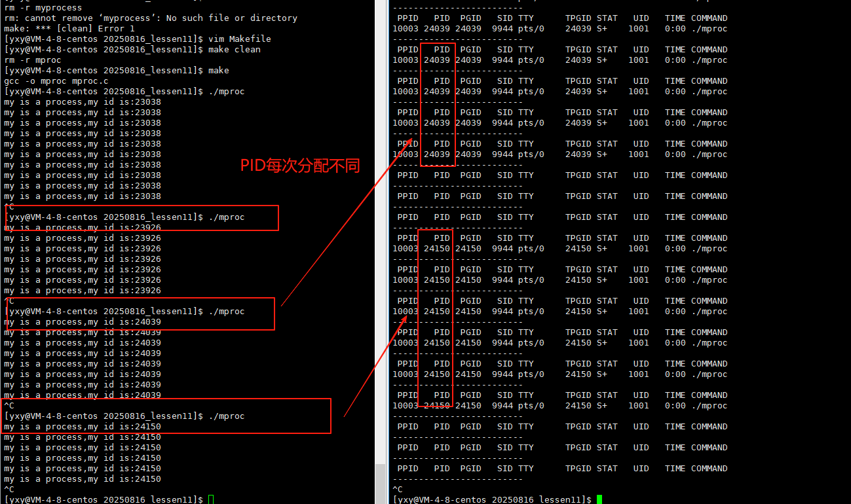This screenshot has width=851, height=504.
Task: Click the ./mproc command just above the 24150 output
Action: click(x=124, y=416)
